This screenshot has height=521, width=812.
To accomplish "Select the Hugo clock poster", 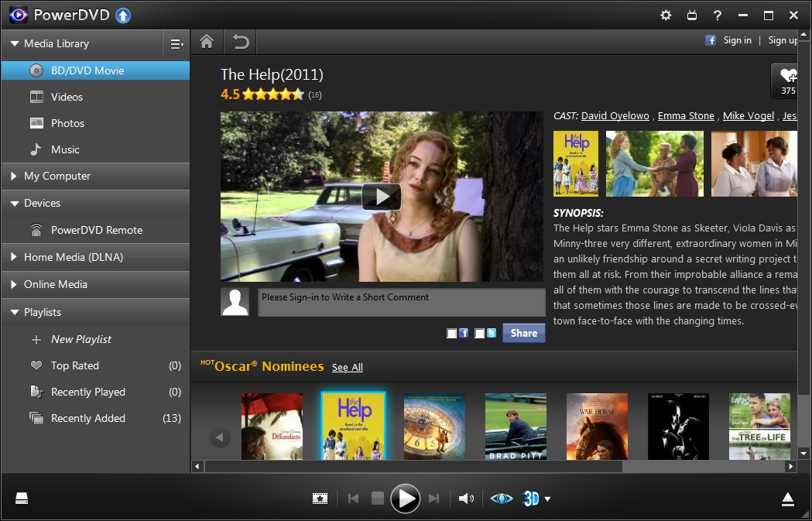I will tap(434, 427).
